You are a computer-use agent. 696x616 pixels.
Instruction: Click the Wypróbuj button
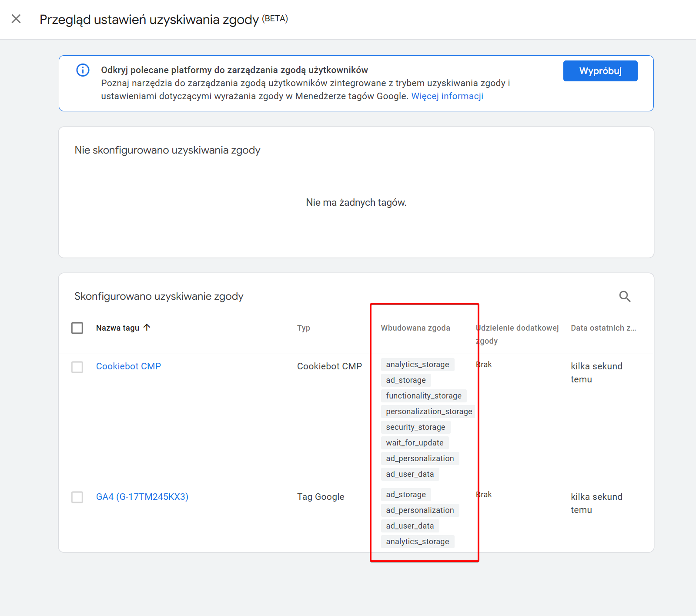[600, 71]
